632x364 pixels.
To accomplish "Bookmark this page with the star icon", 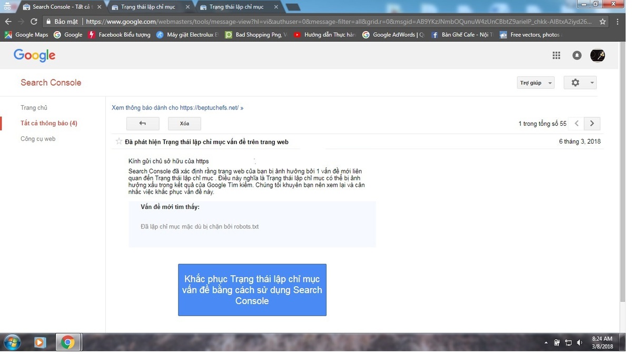I will (604, 22).
